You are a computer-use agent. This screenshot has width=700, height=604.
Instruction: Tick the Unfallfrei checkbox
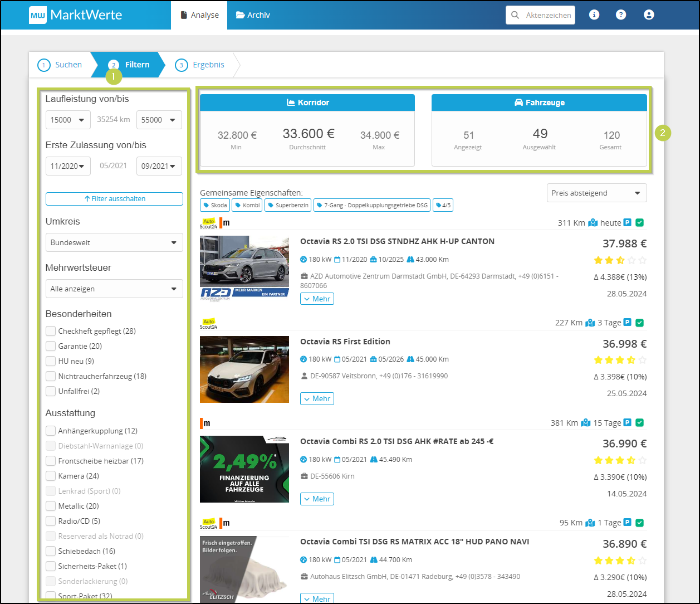pyautogui.click(x=51, y=391)
